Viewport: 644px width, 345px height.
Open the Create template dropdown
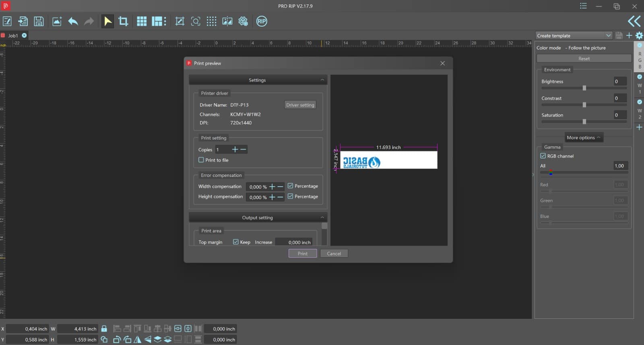coord(574,36)
